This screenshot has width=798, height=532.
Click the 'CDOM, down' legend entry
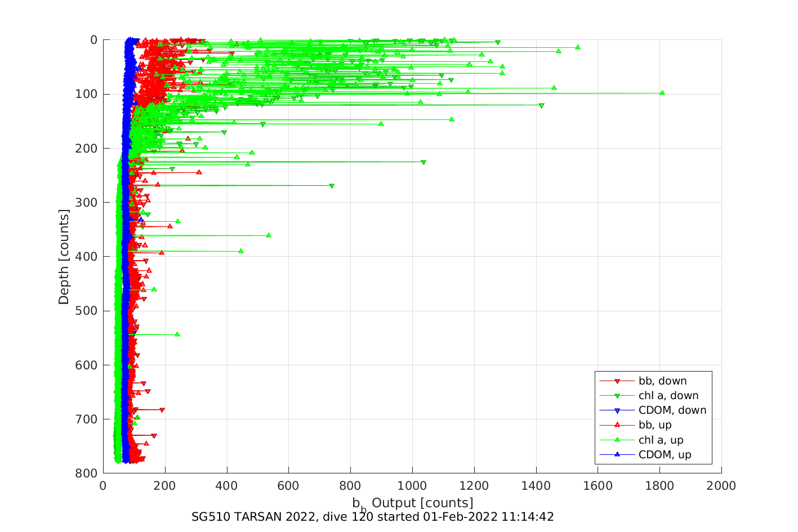(x=672, y=410)
